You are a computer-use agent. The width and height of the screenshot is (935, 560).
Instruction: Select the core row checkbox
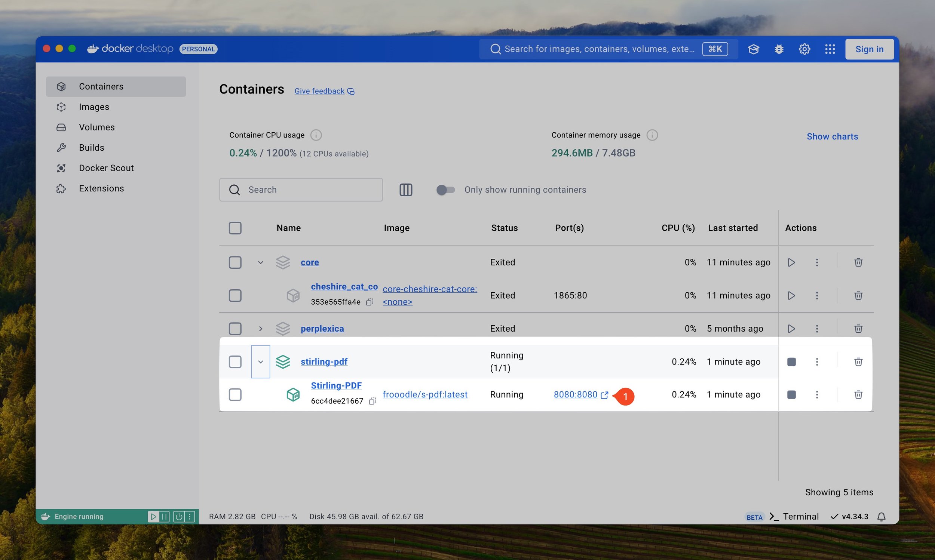(235, 262)
